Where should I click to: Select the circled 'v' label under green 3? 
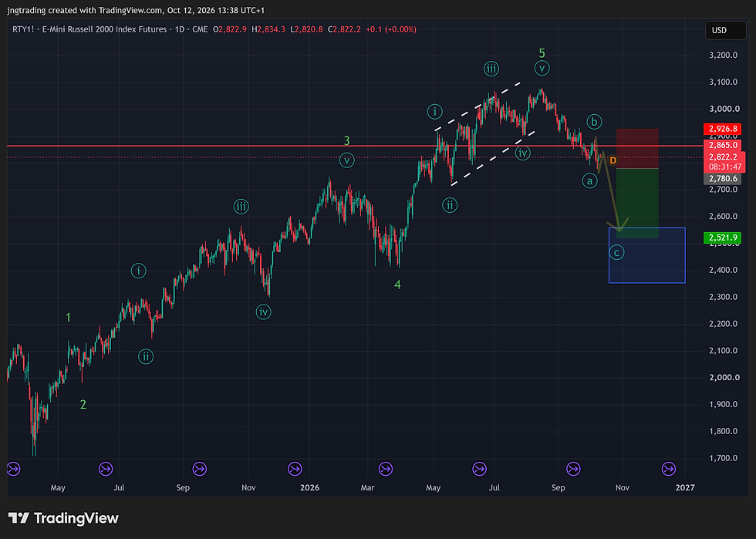(x=346, y=160)
